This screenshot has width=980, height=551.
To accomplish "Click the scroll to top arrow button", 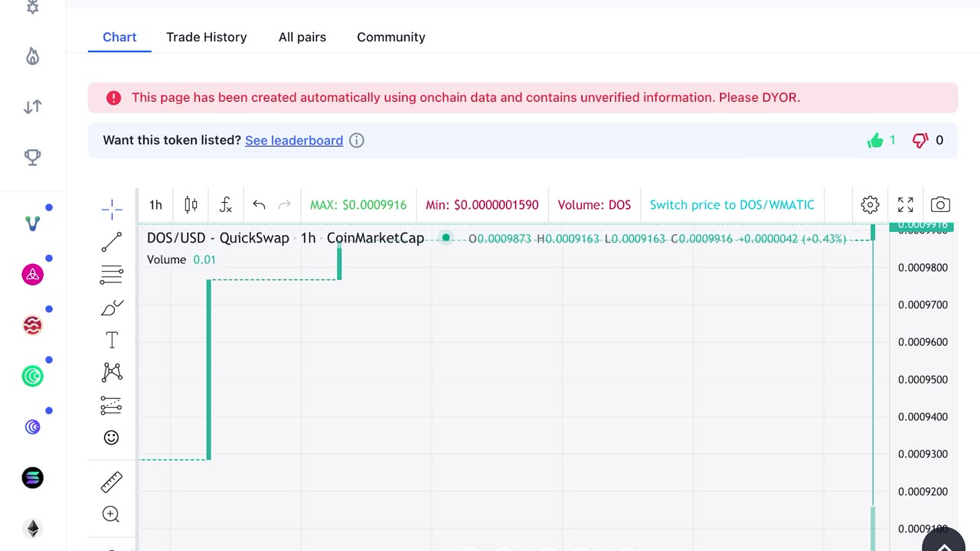I will coord(944,544).
